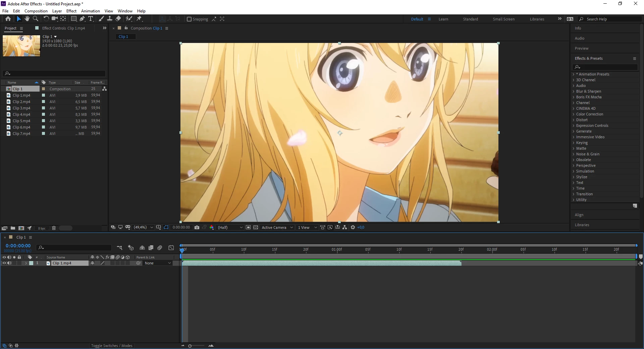Viewport: 644px width, 349px height.
Task: Click the reset exposure icon
Action: point(353,227)
